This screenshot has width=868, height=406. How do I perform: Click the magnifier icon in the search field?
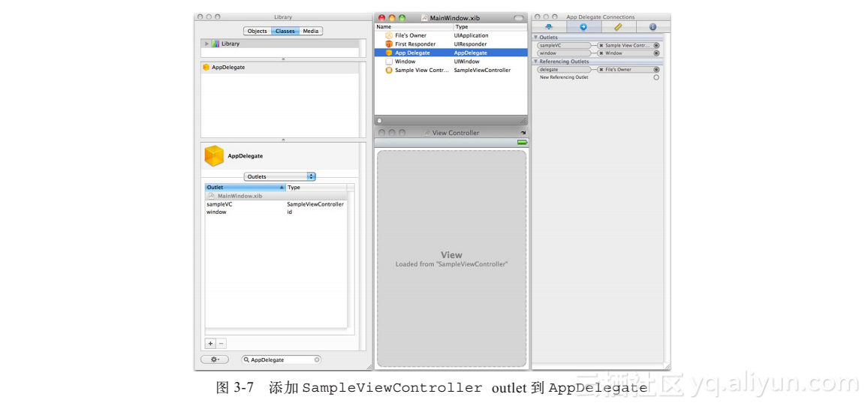click(x=247, y=359)
